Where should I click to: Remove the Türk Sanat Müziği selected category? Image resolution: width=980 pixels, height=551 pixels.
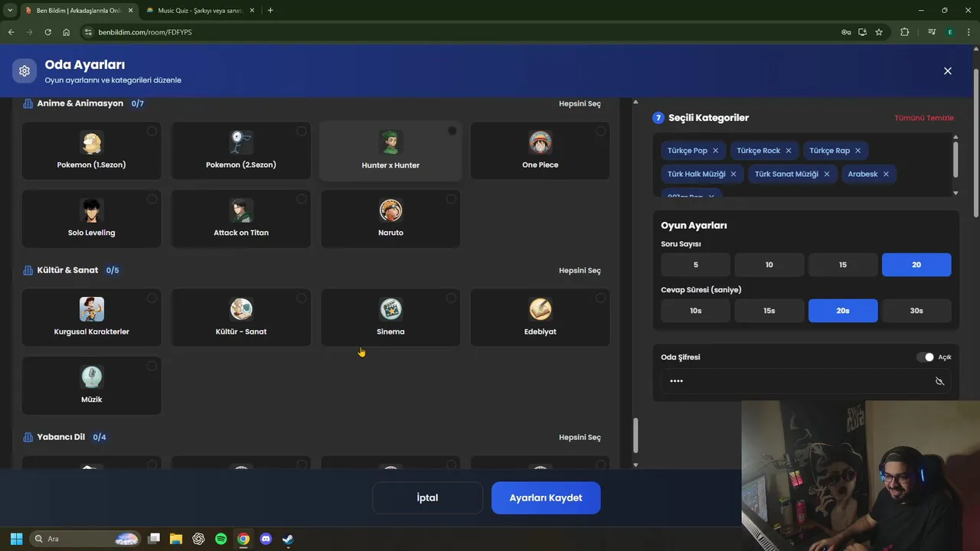[x=826, y=174]
